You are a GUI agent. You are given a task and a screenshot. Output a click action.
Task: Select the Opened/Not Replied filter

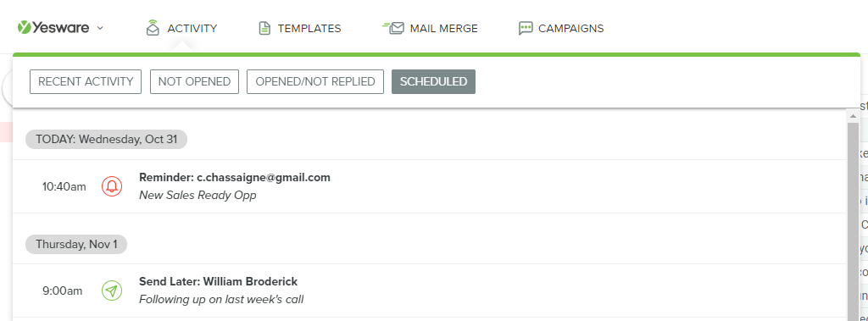coord(315,82)
